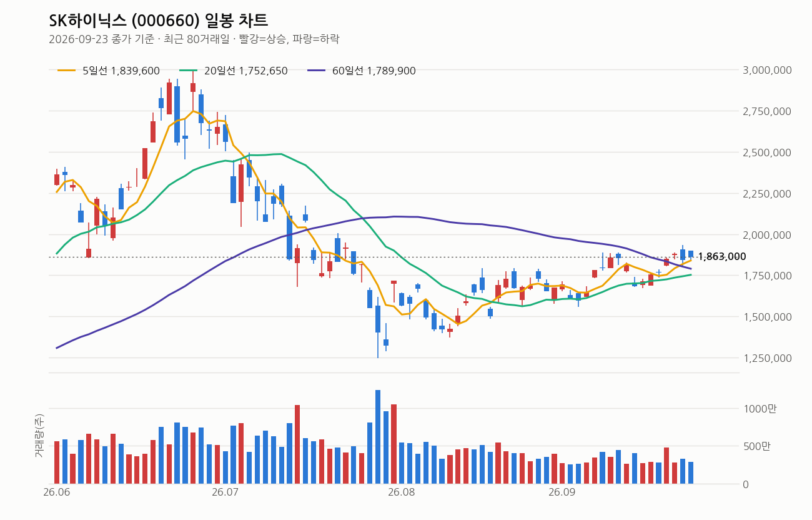Click the orange 5일선 legend line swatch
The image size is (812, 520).
click(x=66, y=71)
